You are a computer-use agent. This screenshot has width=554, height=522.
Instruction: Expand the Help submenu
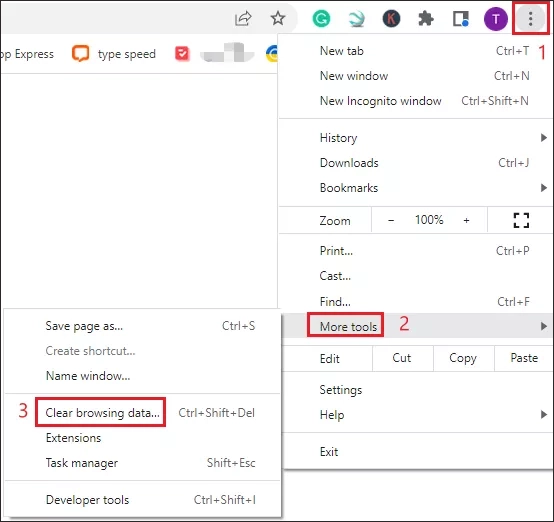(417, 415)
